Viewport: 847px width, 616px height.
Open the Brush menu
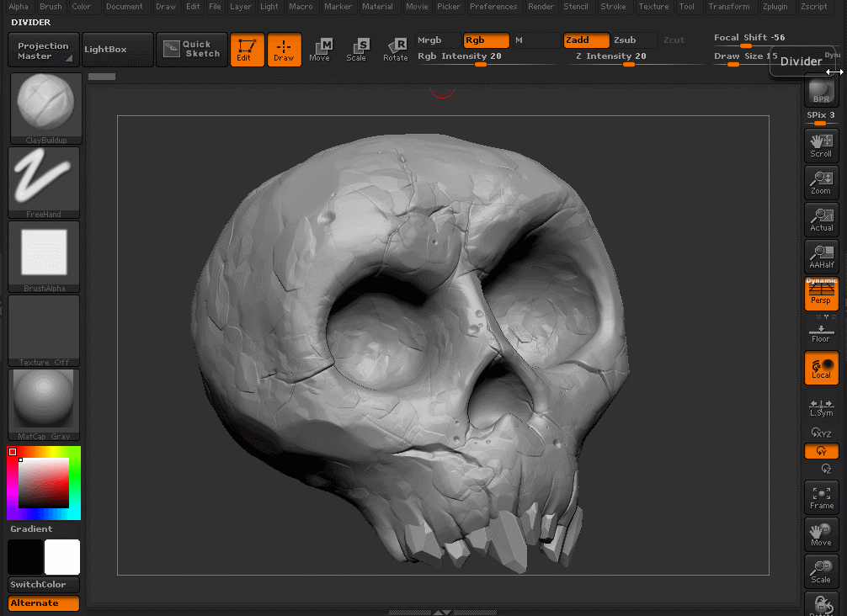click(x=51, y=7)
